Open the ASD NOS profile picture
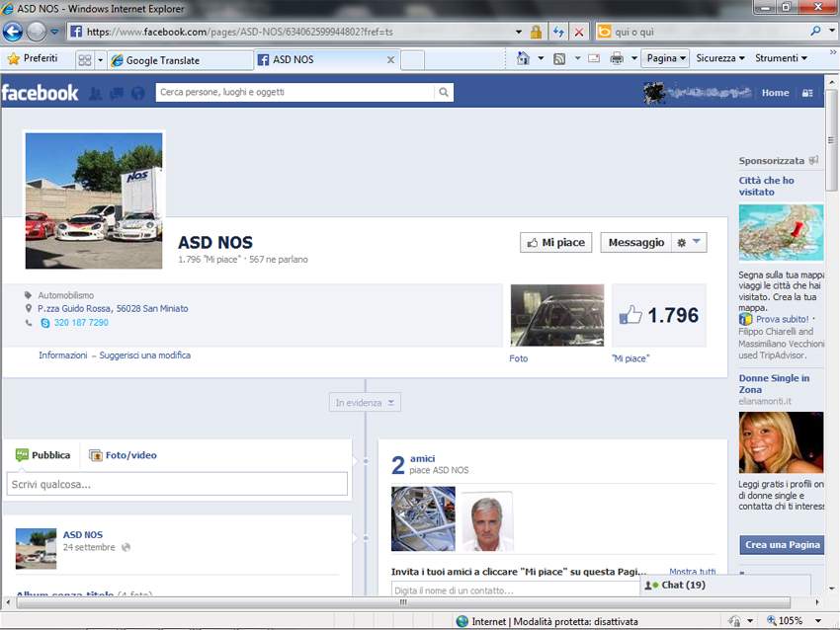840x630 pixels. (94, 200)
